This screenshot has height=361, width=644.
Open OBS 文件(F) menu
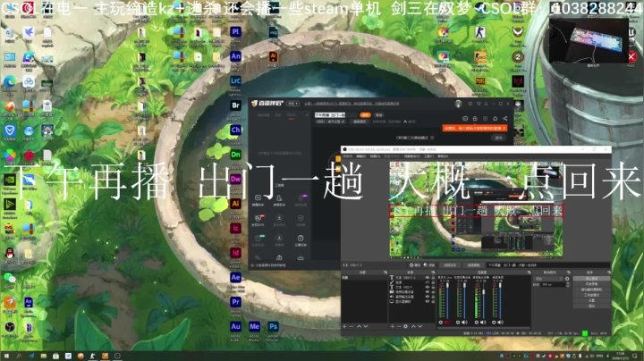[347, 156]
